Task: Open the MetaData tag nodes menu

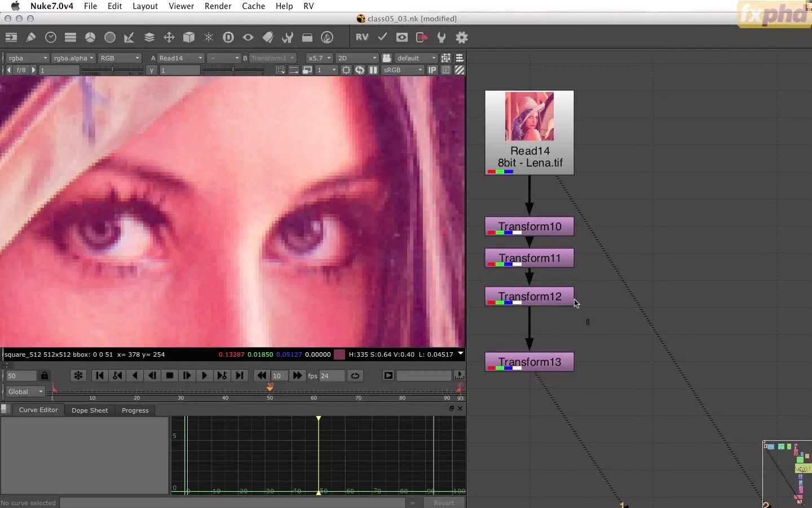Action: 268,37
